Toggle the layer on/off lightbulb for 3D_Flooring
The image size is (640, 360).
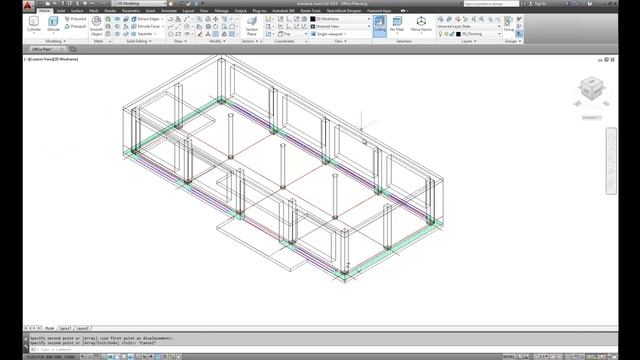[440, 34]
